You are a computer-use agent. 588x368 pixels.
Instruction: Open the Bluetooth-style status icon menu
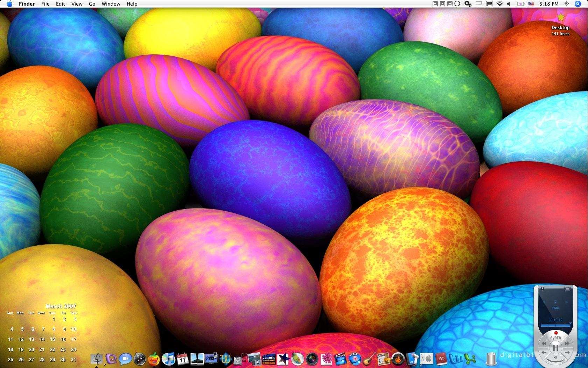pos(567,4)
